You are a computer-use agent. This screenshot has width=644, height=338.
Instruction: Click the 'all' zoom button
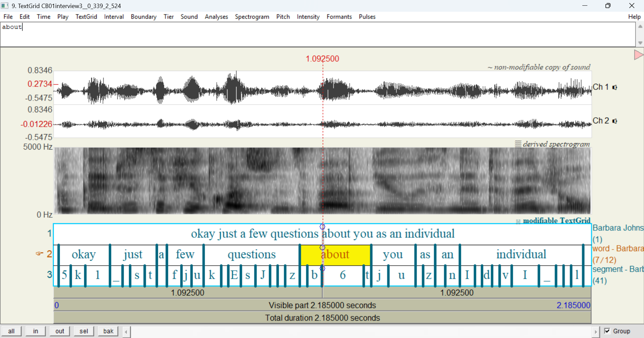(11, 331)
